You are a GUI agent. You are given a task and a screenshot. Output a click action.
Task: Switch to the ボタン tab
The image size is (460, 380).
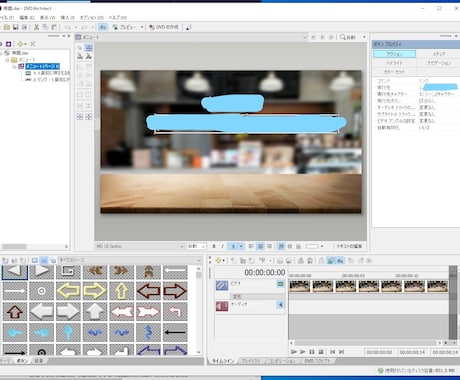[22, 361]
